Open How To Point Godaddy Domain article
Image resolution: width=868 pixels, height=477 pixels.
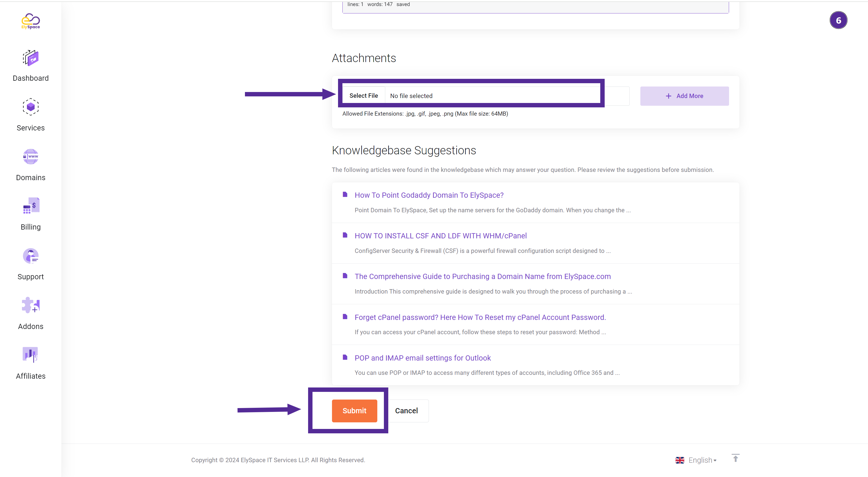click(429, 195)
